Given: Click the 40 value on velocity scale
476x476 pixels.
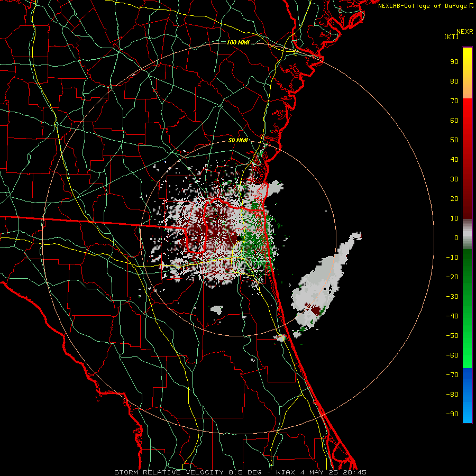Looking at the screenshot, I should pyautogui.click(x=454, y=160).
